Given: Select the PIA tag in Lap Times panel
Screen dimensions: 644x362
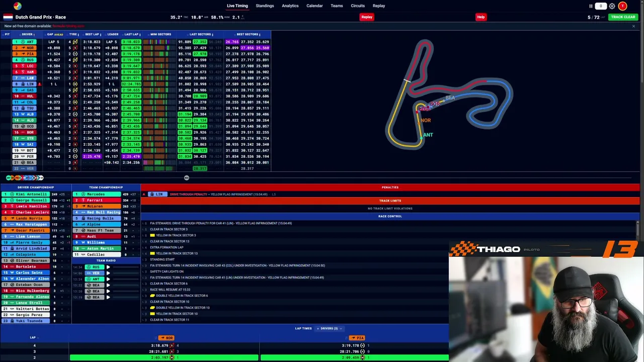Looking at the screenshot, I should [x=357, y=338].
